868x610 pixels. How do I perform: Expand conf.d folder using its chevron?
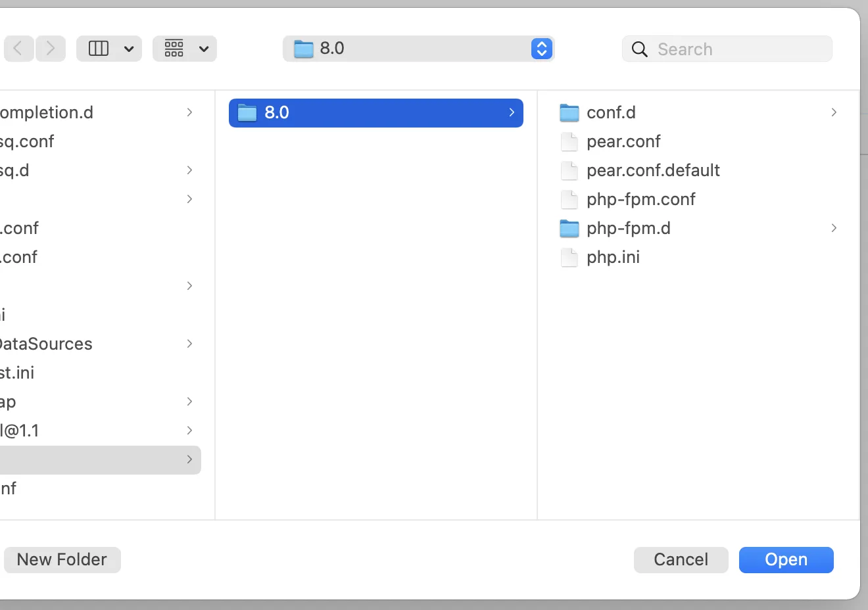(x=834, y=113)
